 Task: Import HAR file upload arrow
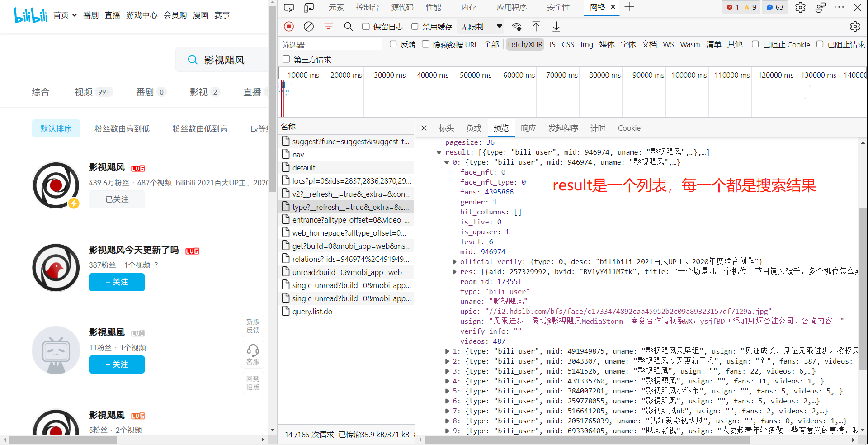pyautogui.click(x=536, y=27)
